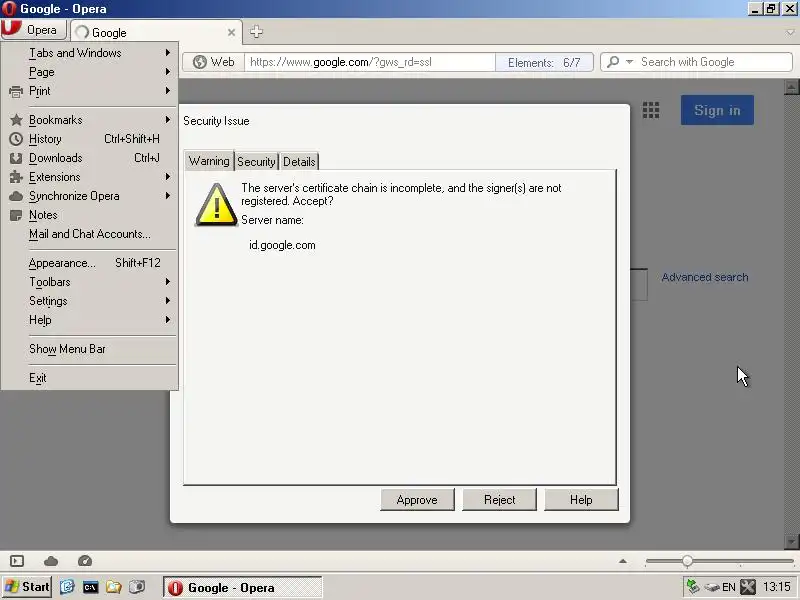Open command prompt from quick launch
Screen dimensions: 800x600
pyautogui.click(x=90, y=588)
